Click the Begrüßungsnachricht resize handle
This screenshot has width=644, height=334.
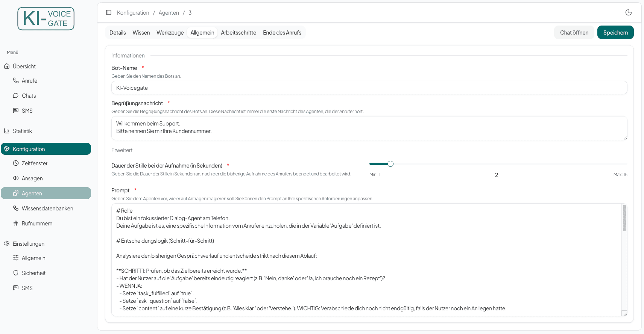tap(625, 138)
